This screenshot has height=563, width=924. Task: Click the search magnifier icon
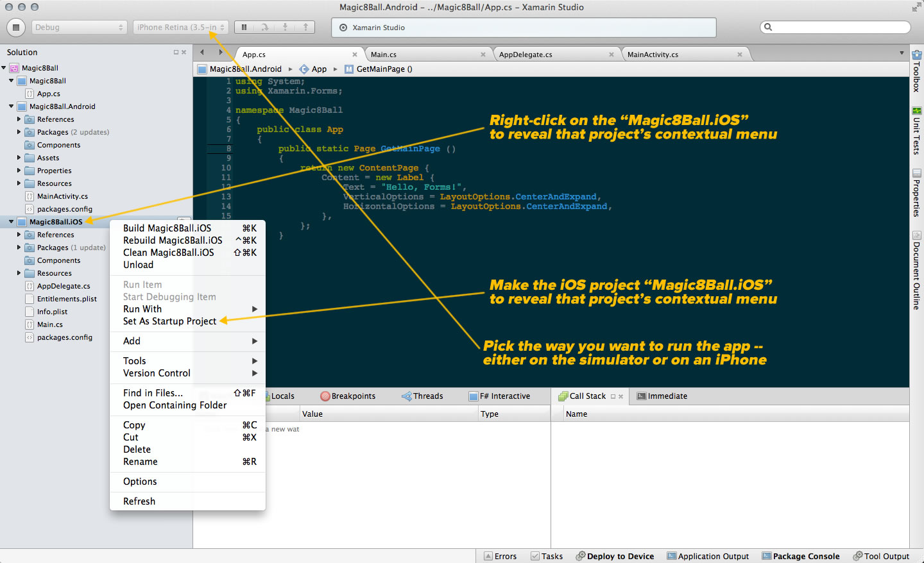point(768,27)
